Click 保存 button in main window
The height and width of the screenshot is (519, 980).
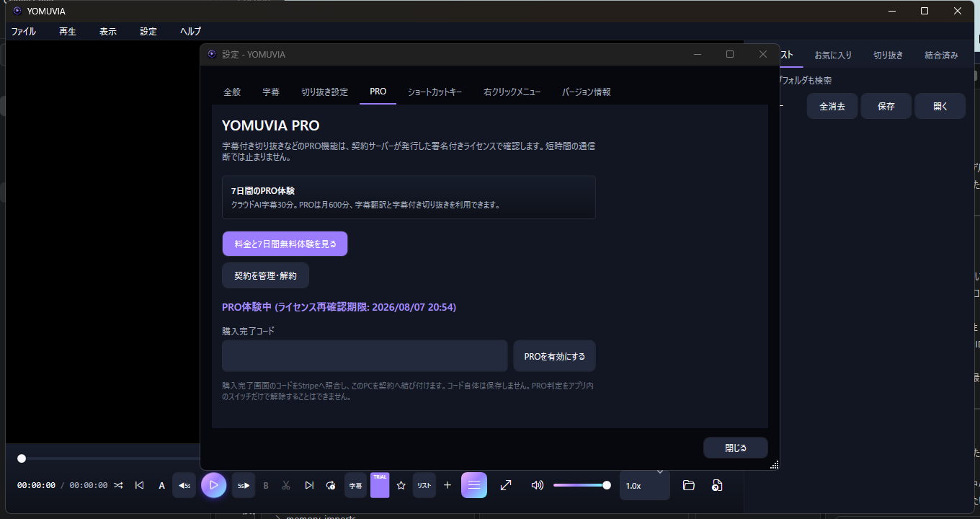[886, 106]
